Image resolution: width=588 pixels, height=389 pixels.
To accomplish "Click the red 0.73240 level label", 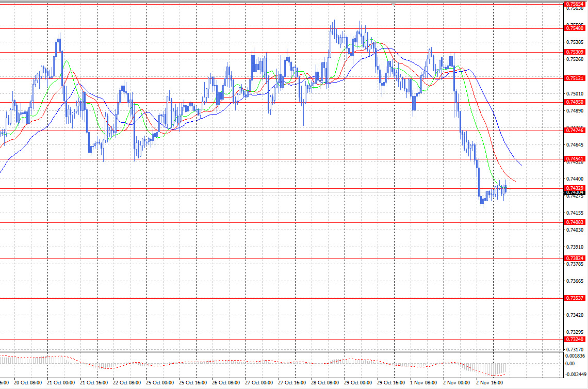I will coord(575,339).
